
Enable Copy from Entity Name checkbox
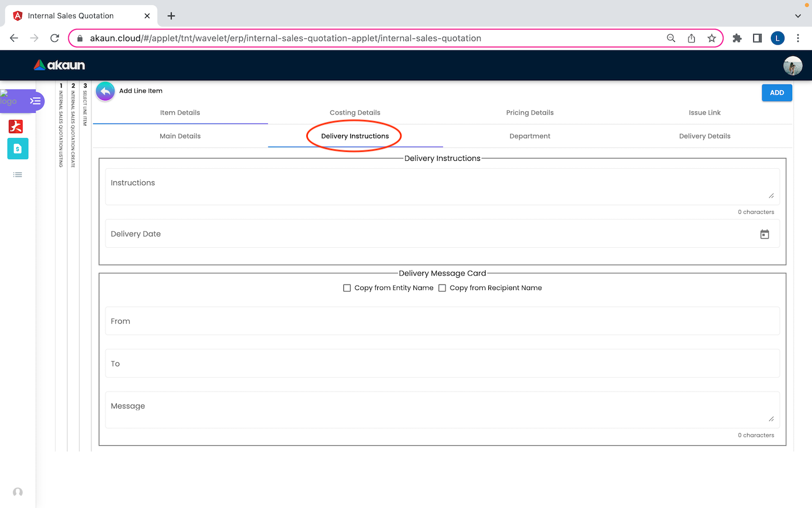[347, 288]
